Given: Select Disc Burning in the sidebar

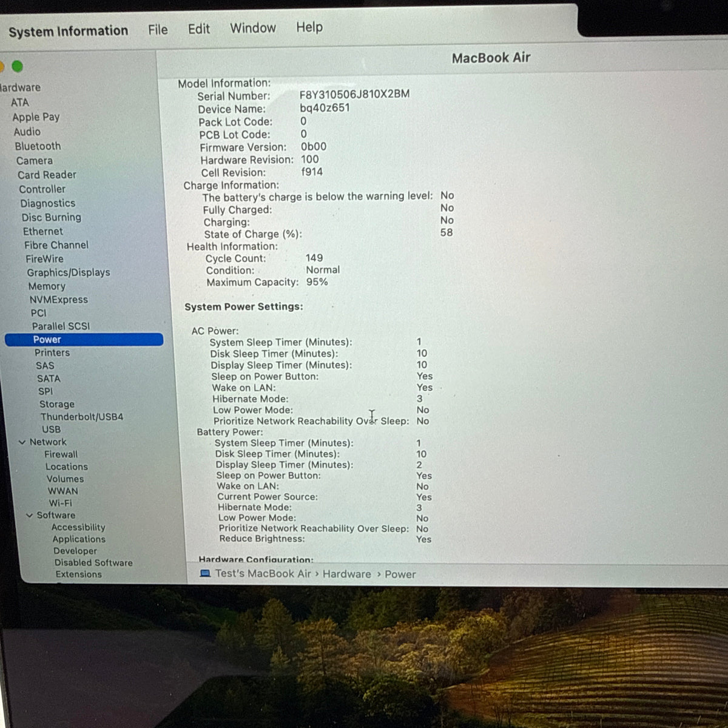Looking at the screenshot, I should click(x=51, y=217).
